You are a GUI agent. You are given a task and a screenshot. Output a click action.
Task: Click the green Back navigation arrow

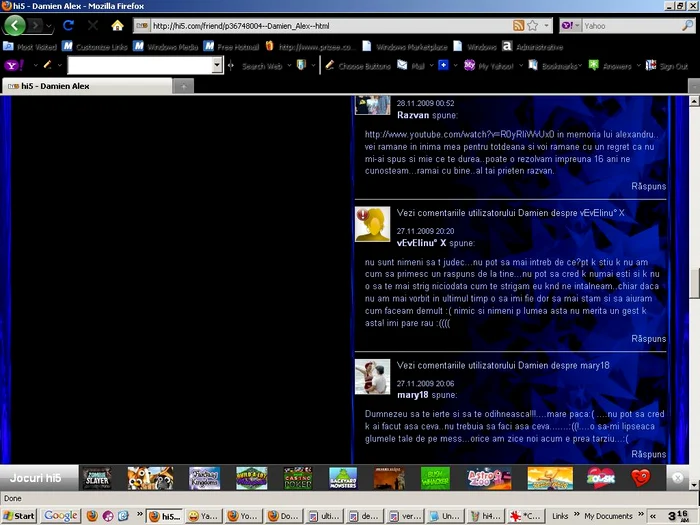coord(15,25)
